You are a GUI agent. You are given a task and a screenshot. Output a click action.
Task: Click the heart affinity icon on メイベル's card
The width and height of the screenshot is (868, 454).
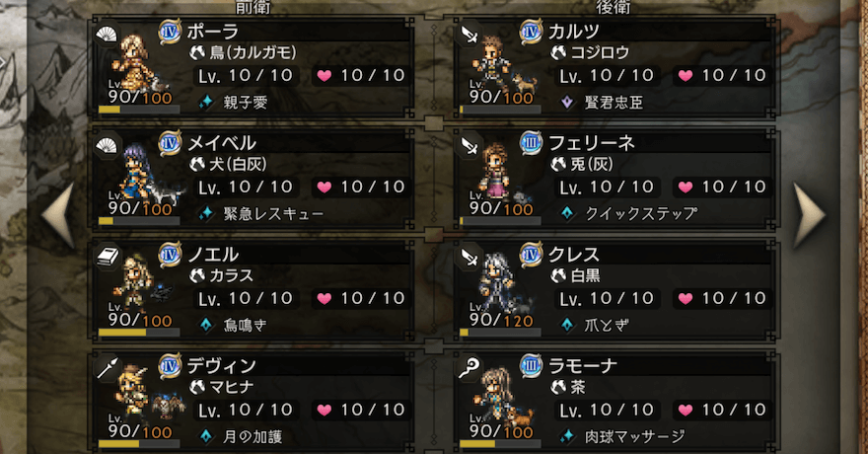(x=325, y=188)
